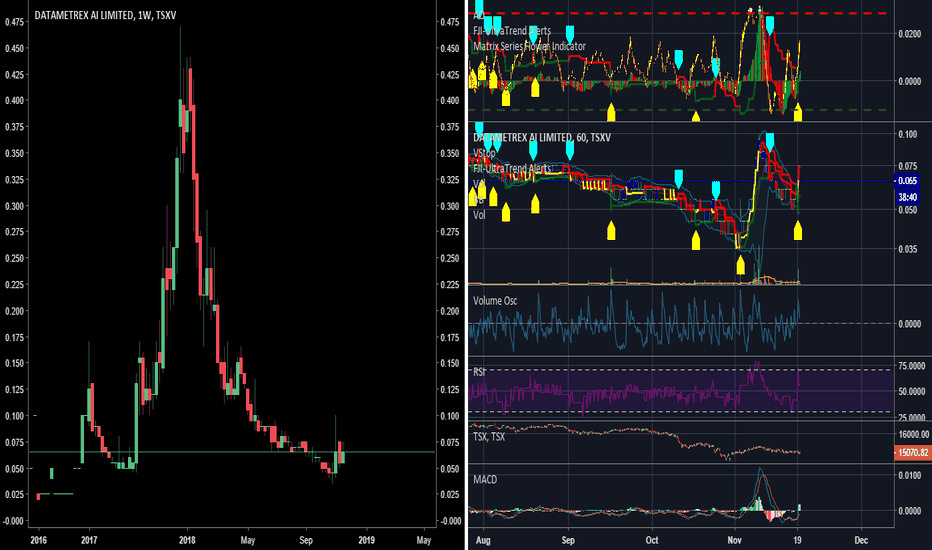Click the lowest yellow buy arrow near November low

click(741, 265)
